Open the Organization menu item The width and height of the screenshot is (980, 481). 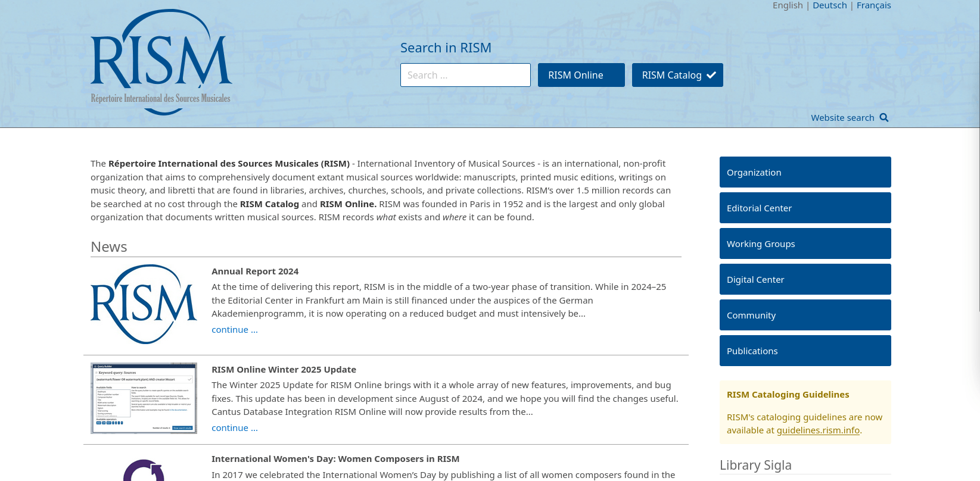click(805, 172)
